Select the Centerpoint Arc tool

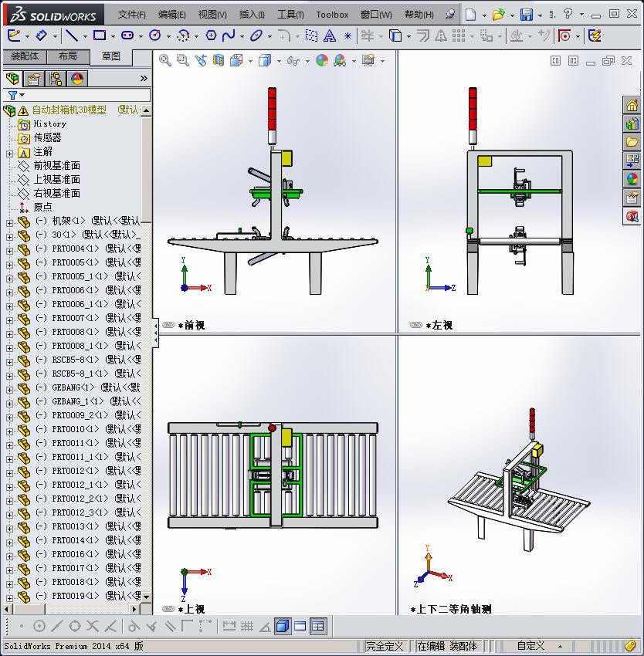tap(182, 36)
